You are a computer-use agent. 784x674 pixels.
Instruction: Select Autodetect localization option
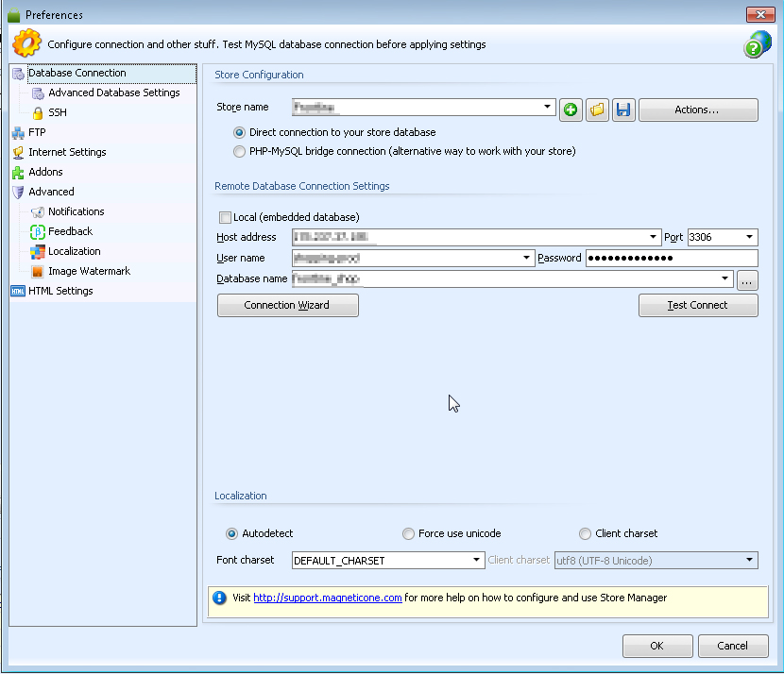click(231, 533)
